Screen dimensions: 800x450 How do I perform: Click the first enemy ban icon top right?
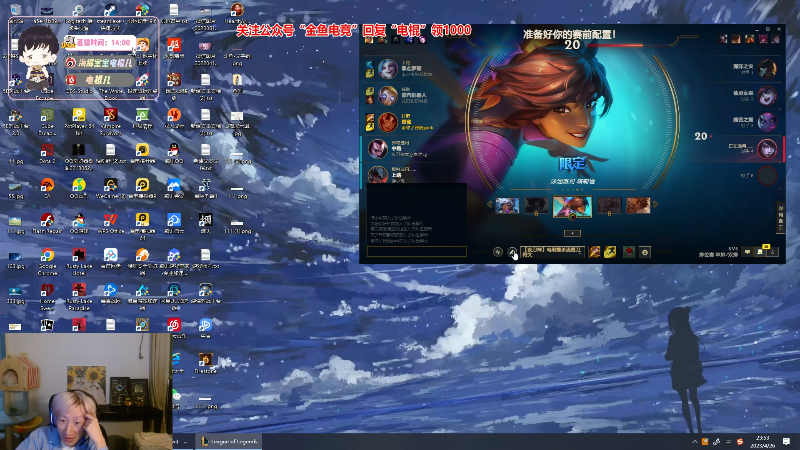coord(723,39)
